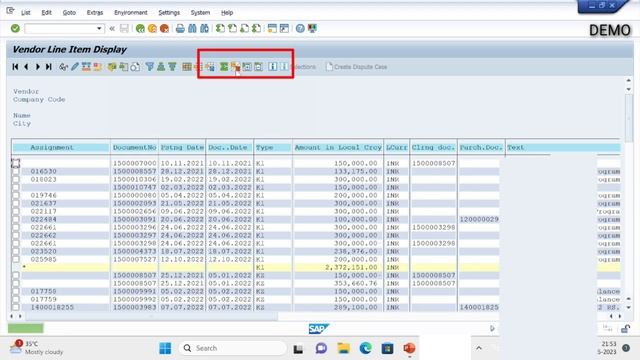Screen dimensions: 640x360
Task: Click the Change Document pencil icon
Action: click(x=75, y=67)
